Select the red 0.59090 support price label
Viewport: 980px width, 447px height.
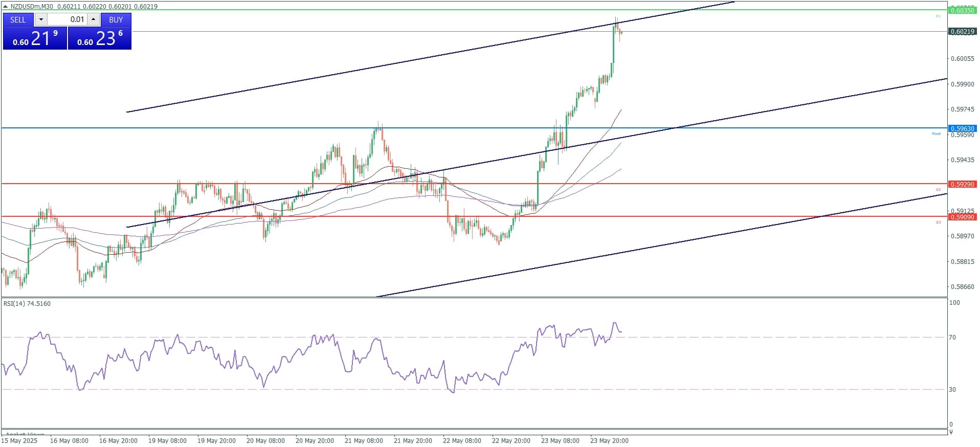[962, 217]
